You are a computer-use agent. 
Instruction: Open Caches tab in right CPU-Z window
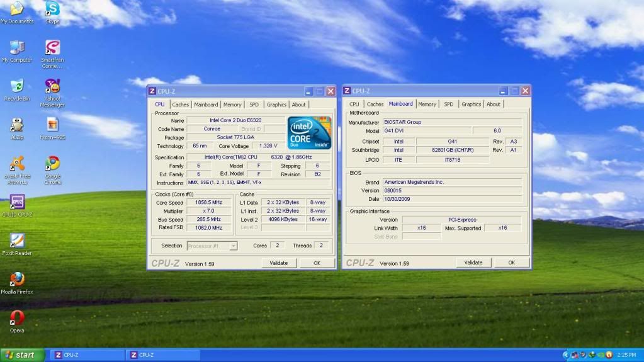point(375,105)
